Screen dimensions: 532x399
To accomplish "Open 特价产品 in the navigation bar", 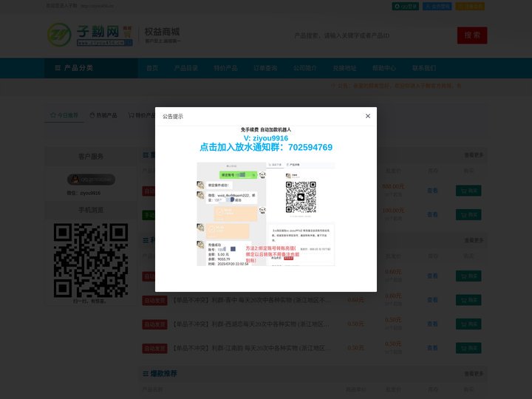I will [x=225, y=68].
